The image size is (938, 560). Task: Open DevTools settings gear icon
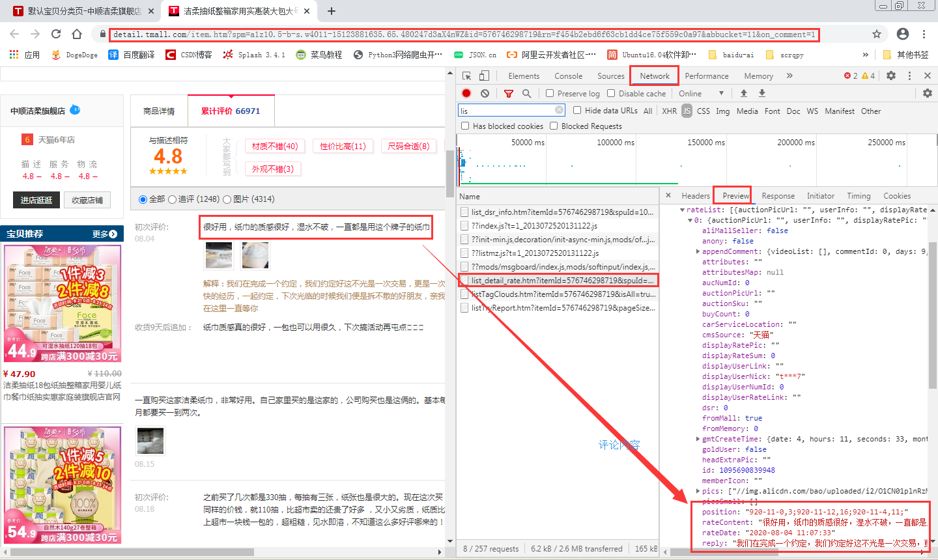[891, 76]
